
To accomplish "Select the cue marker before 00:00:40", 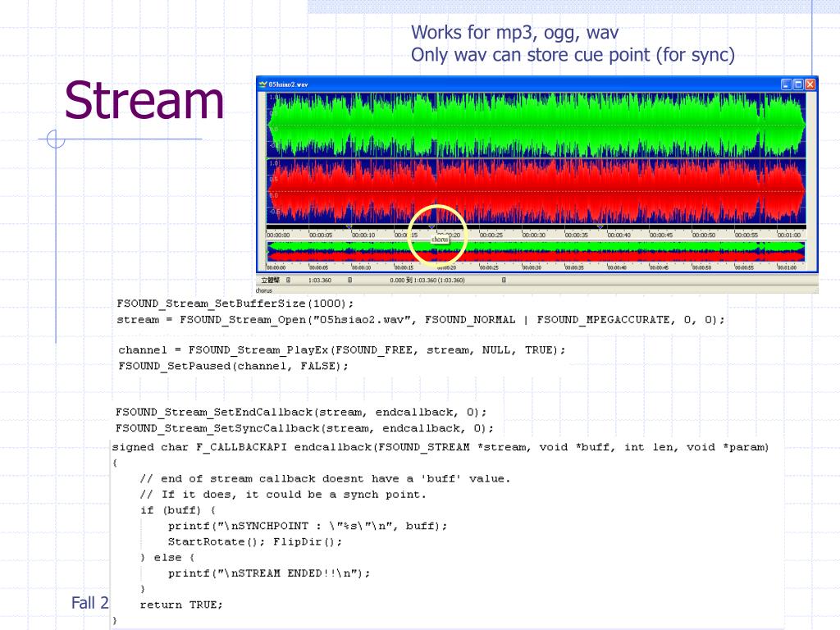I will (x=600, y=228).
